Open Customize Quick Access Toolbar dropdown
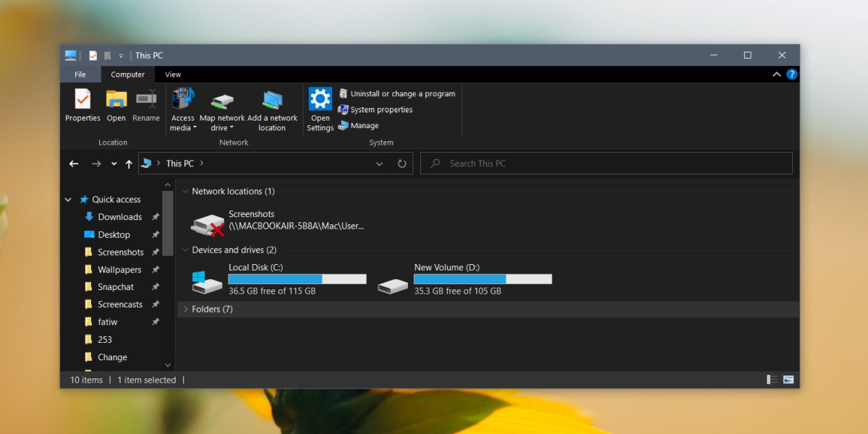 122,56
